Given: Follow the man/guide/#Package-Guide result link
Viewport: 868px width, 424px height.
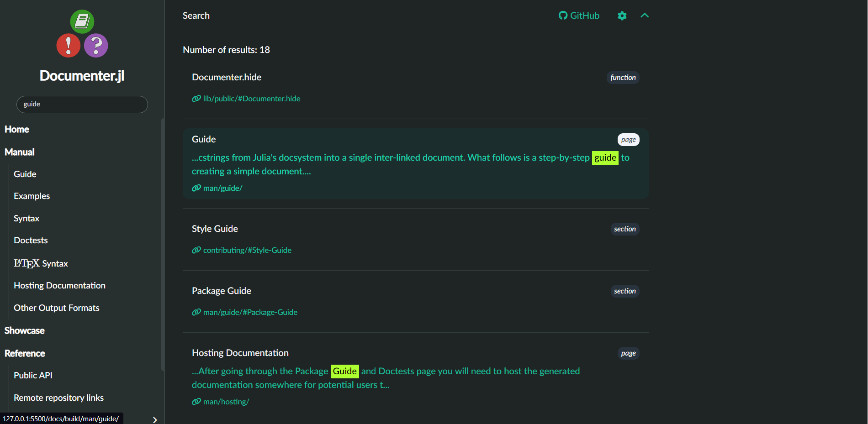Looking at the screenshot, I should pos(250,312).
